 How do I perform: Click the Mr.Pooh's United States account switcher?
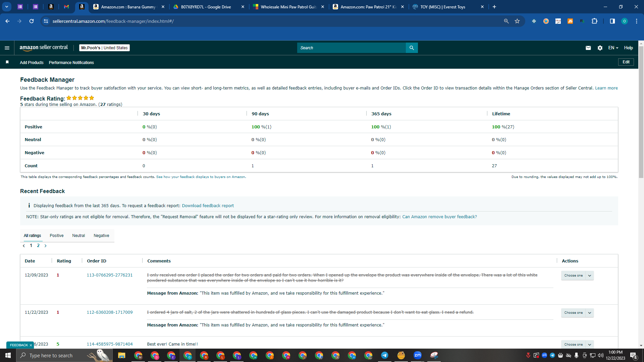tap(104, 48)
